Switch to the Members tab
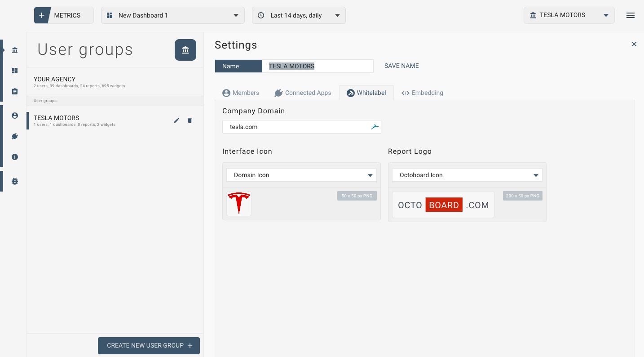 click(x=241, y=93)
